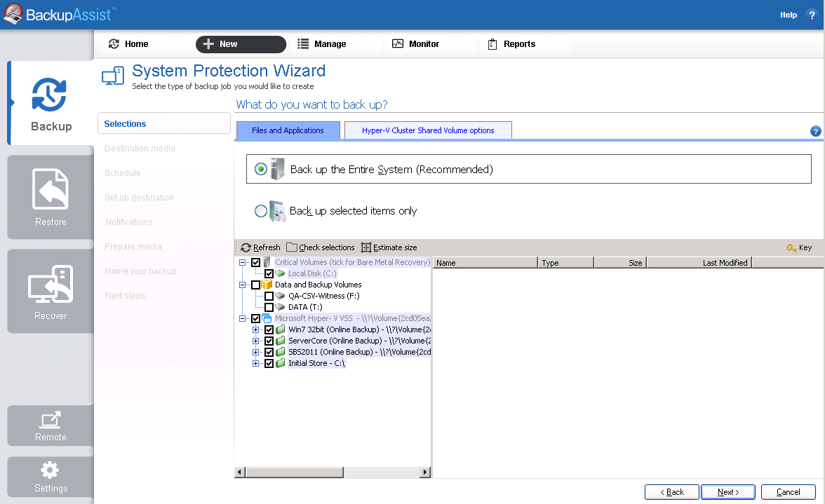Click the BackupAssist logo

59,14
